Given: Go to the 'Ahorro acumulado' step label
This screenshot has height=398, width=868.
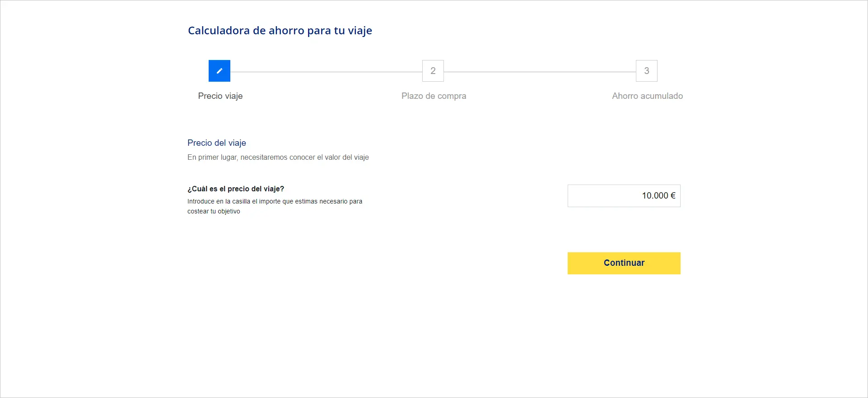Looking at the screenshot, I should click(x=647, y=96).
